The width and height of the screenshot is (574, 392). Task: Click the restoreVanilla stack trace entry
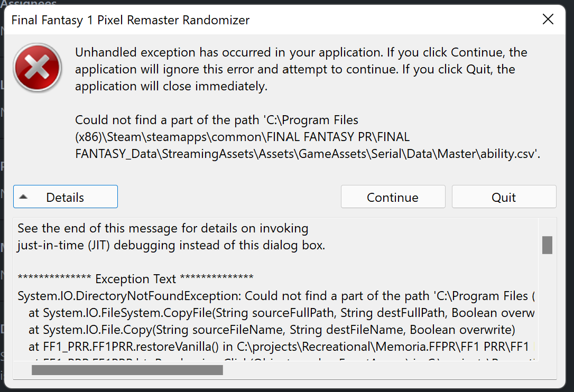(x=185, y=346)
